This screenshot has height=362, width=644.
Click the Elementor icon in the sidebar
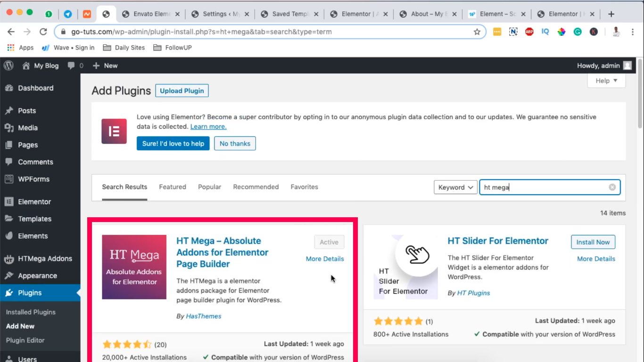point(9,202)
